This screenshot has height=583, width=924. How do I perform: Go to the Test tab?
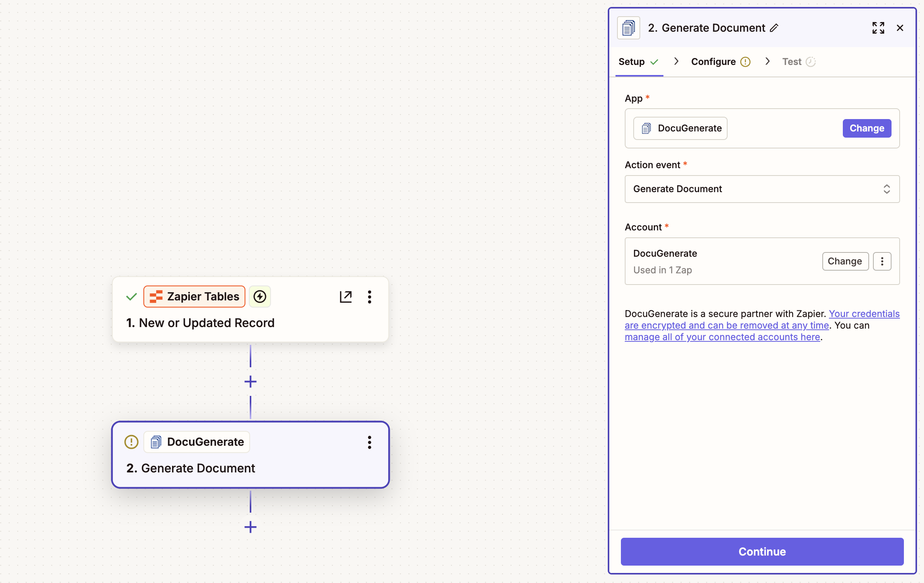pos(799,62)
